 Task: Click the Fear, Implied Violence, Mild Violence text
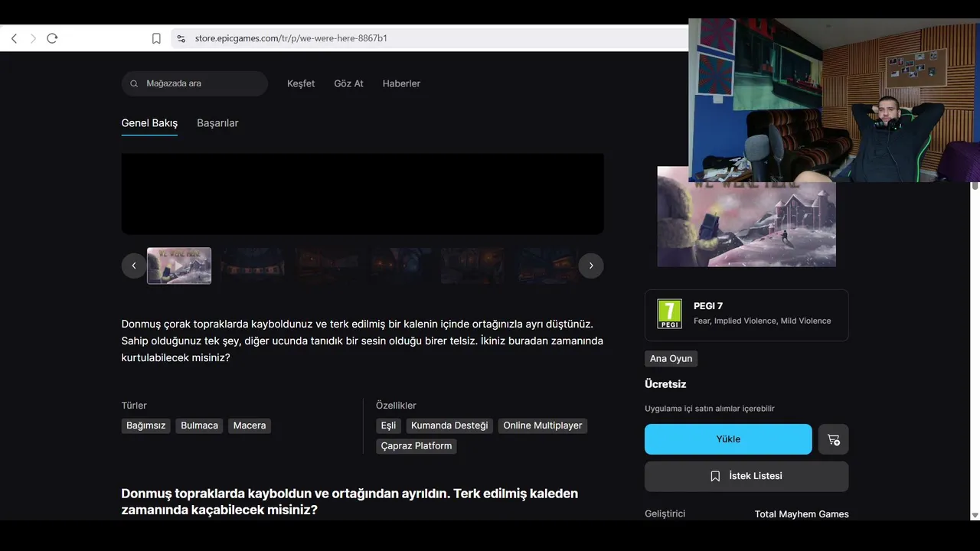point(762,321)
